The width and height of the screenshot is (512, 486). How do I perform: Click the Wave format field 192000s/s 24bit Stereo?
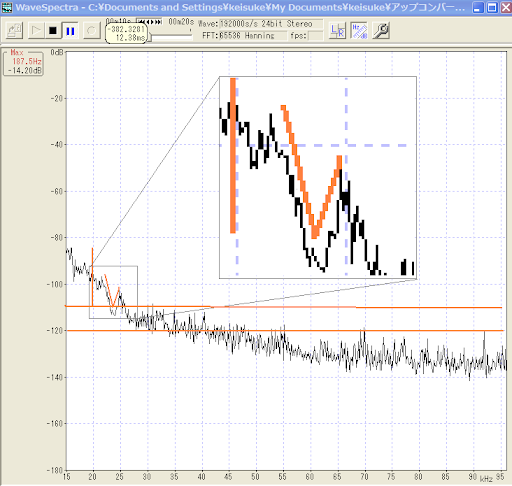pos(271,24)
